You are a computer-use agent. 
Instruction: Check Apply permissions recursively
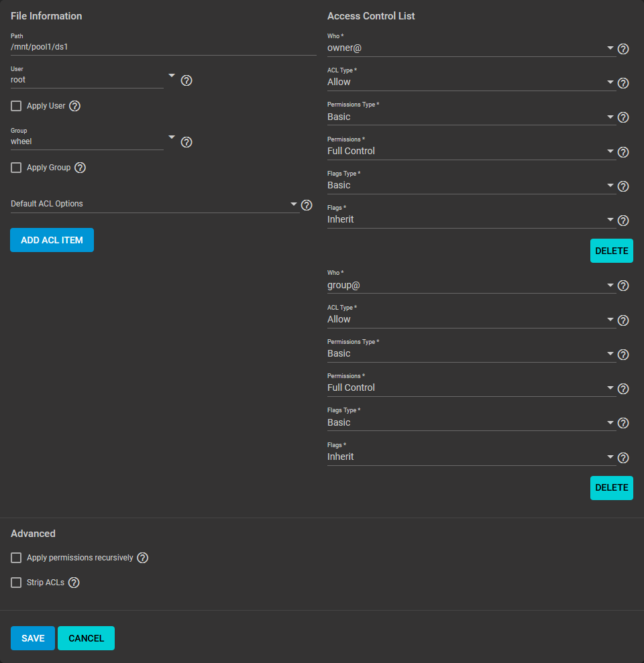click(x=16, y=558)
